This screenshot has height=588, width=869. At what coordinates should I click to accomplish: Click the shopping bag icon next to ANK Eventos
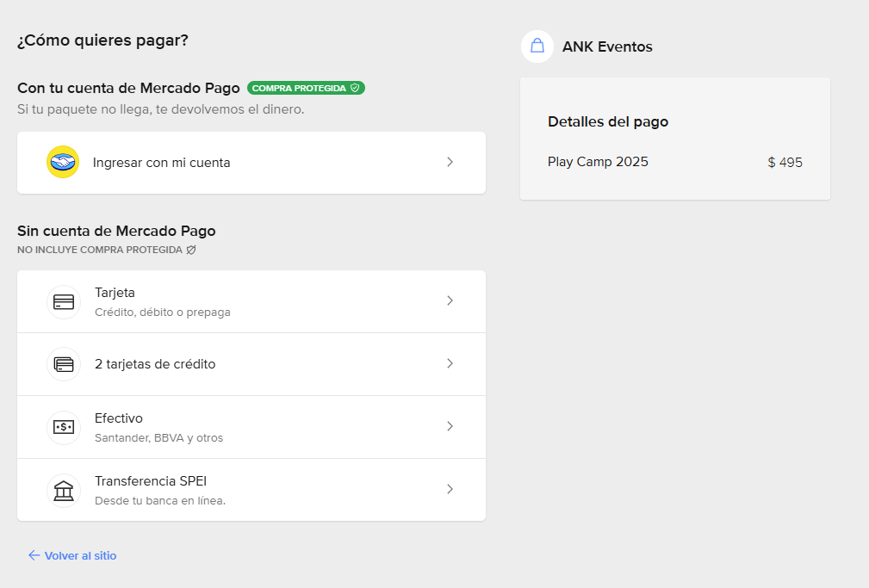click(537, 46)
